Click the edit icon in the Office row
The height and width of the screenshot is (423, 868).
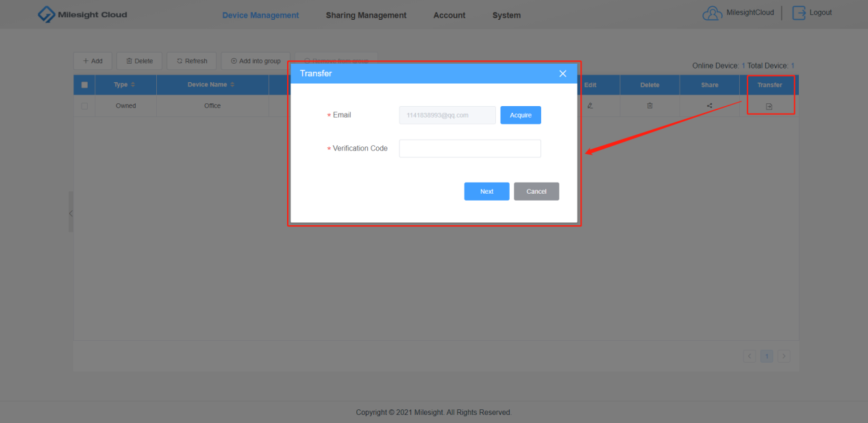coord(590,106)
